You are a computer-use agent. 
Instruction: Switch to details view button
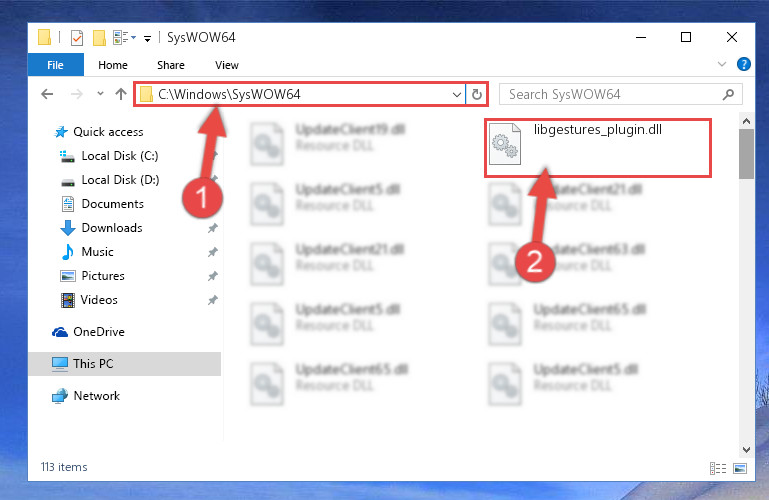point(718,468)
